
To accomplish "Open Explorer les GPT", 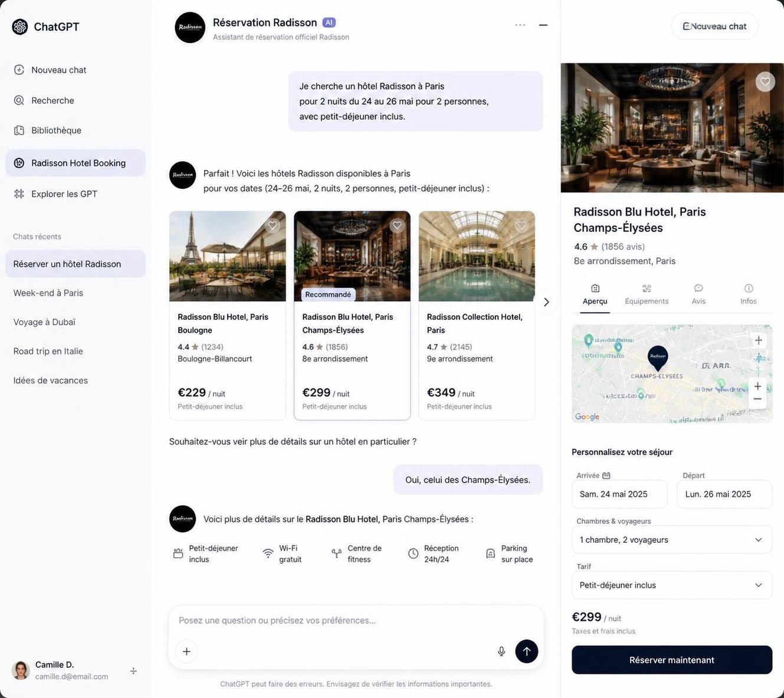I will [76, 194].
